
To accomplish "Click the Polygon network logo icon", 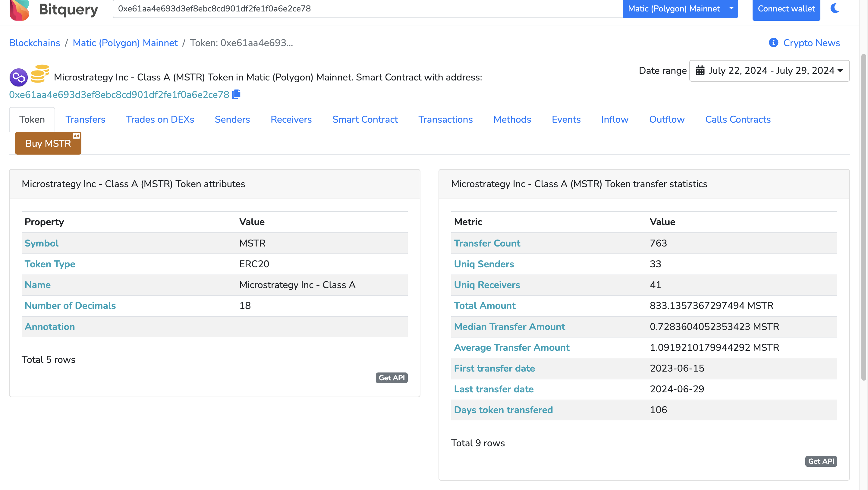I will coord(18,77).
